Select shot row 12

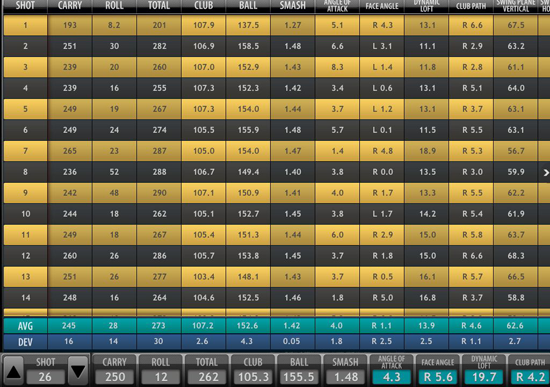[x=270, y=256]
